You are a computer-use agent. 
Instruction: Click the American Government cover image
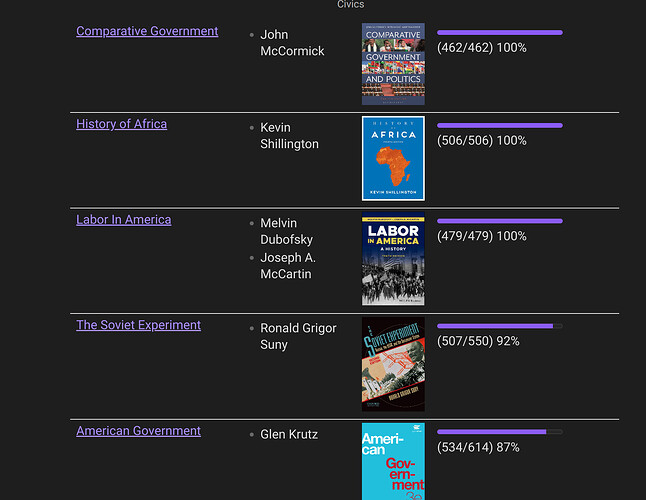[393, 462]
